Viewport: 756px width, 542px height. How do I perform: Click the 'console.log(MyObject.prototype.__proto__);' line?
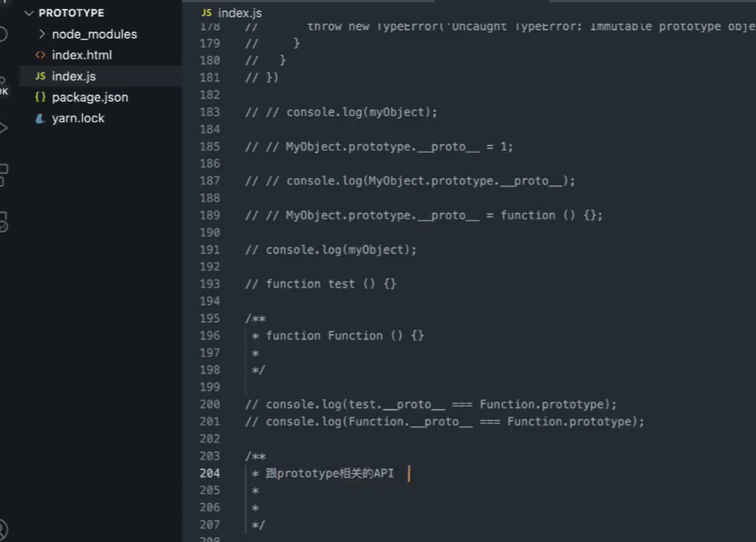pyautogui.click(x=410, y=181)
